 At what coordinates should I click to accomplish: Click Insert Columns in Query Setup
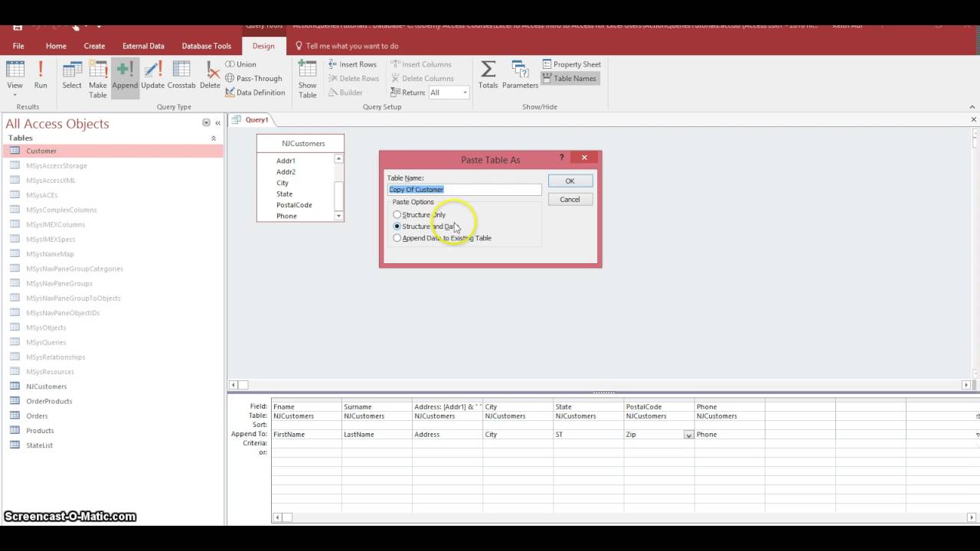tap(420, 64)
